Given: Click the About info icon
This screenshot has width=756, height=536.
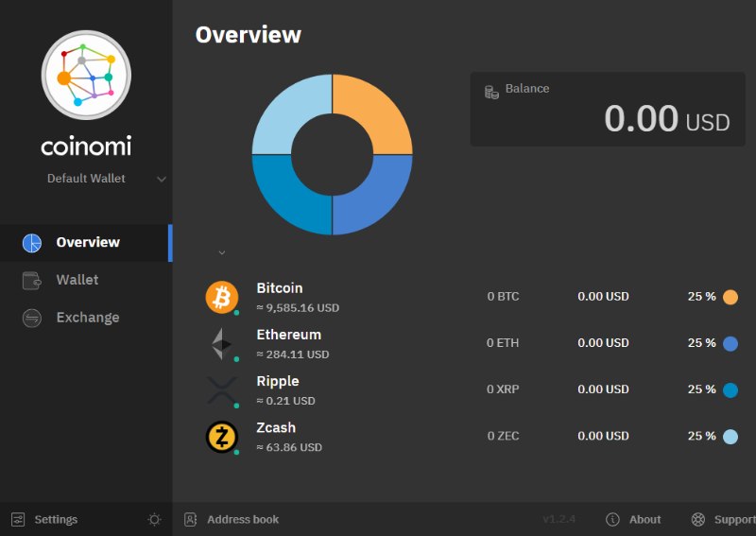Looking at the screenshot, I should [612, 520].
